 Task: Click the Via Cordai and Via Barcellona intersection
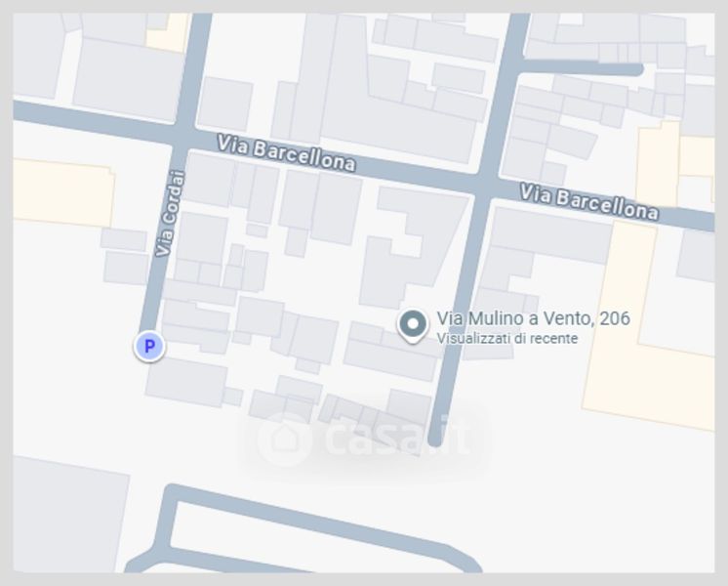pyautogui.click(x=183, y=135)
